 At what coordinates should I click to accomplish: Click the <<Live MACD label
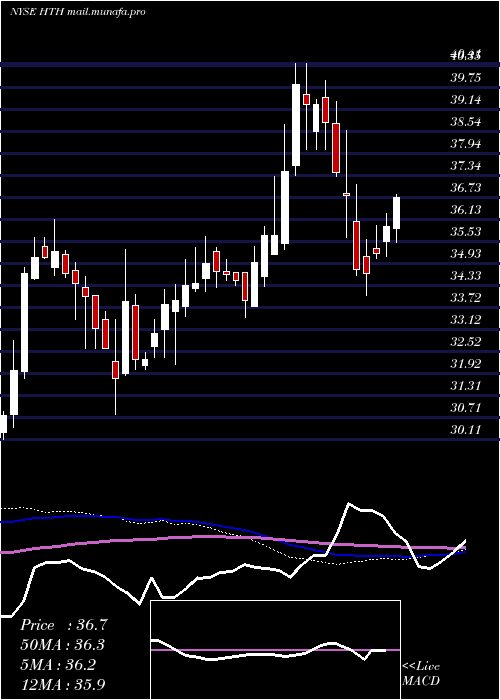[421, 674]
